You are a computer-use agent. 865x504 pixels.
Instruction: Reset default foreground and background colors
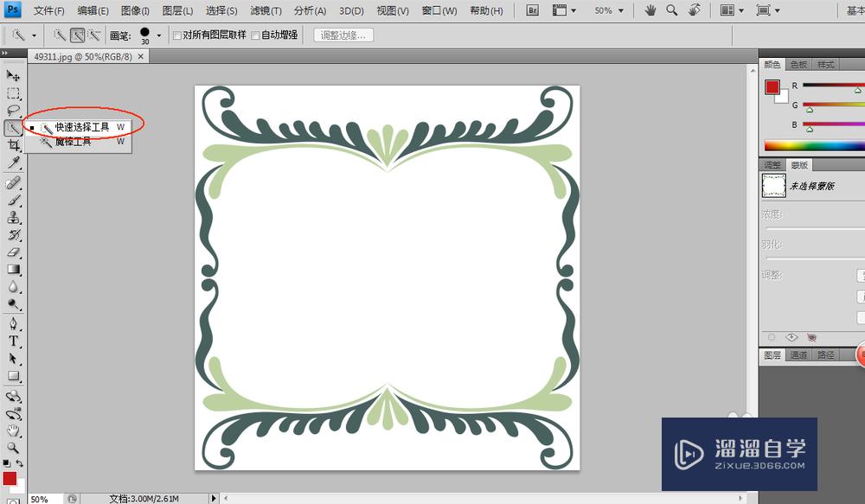click(6, 463)
